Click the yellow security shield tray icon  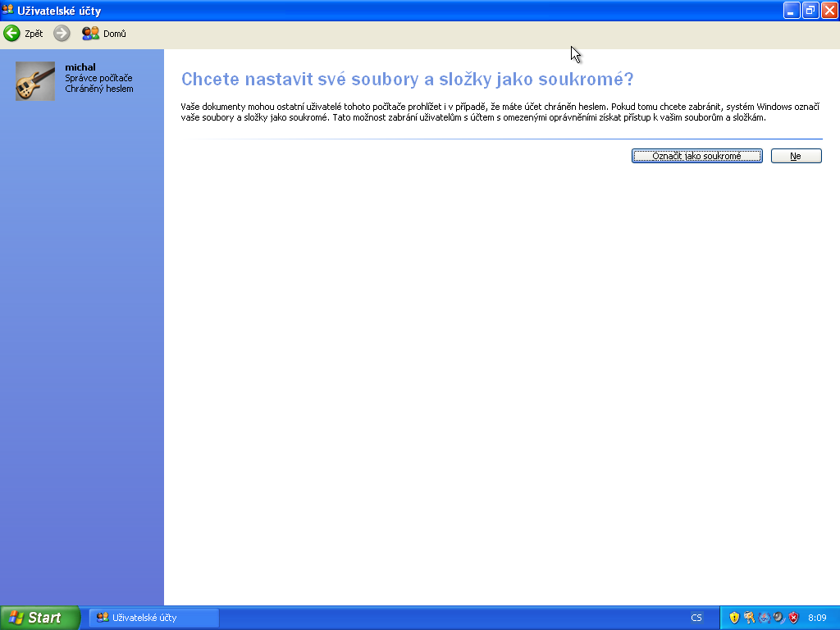tap(734, 618)
